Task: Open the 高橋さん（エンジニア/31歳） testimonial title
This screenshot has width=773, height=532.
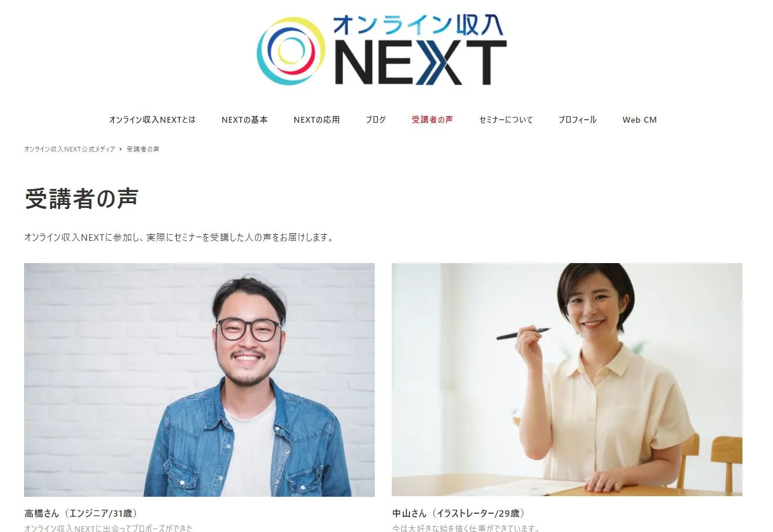Action: point(83,513)
